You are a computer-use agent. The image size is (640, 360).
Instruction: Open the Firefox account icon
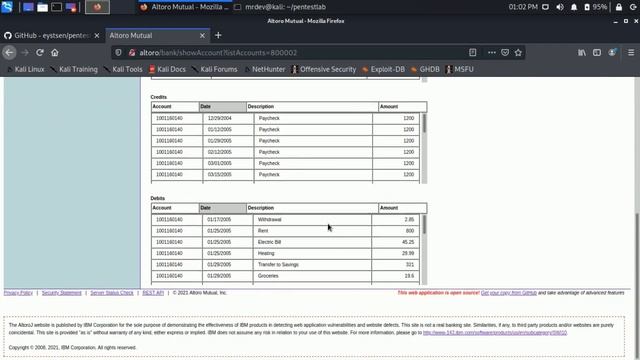pos(612,53)
